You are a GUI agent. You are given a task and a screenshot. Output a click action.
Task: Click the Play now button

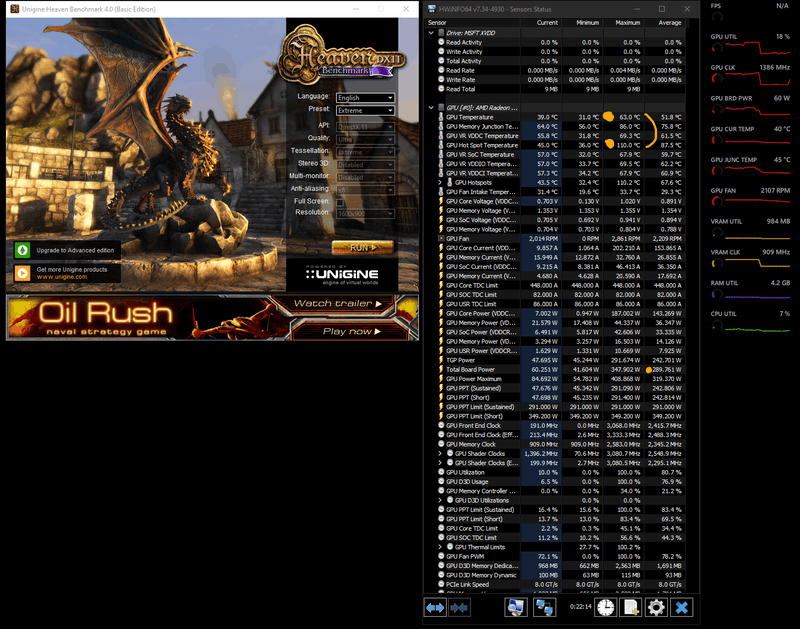352,332
